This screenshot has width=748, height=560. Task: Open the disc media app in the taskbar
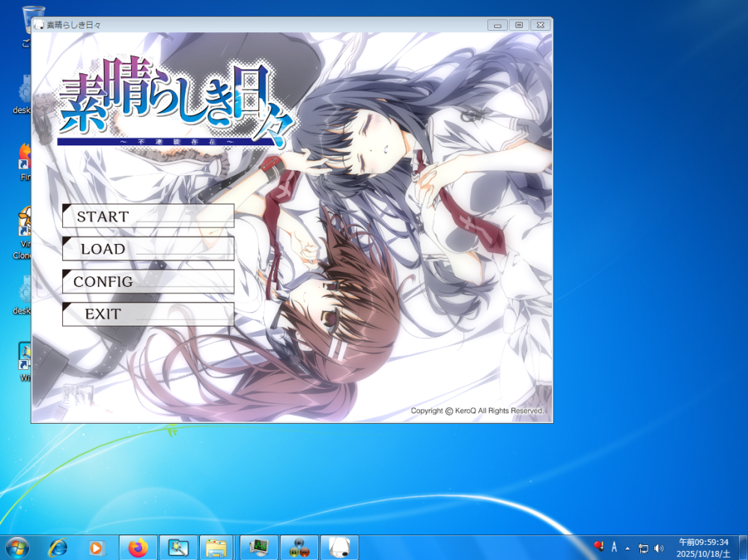tap(299, 548)
